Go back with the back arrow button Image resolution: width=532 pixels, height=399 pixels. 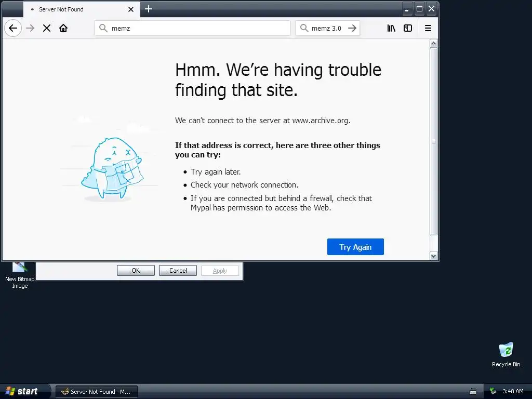click(13, 28)
